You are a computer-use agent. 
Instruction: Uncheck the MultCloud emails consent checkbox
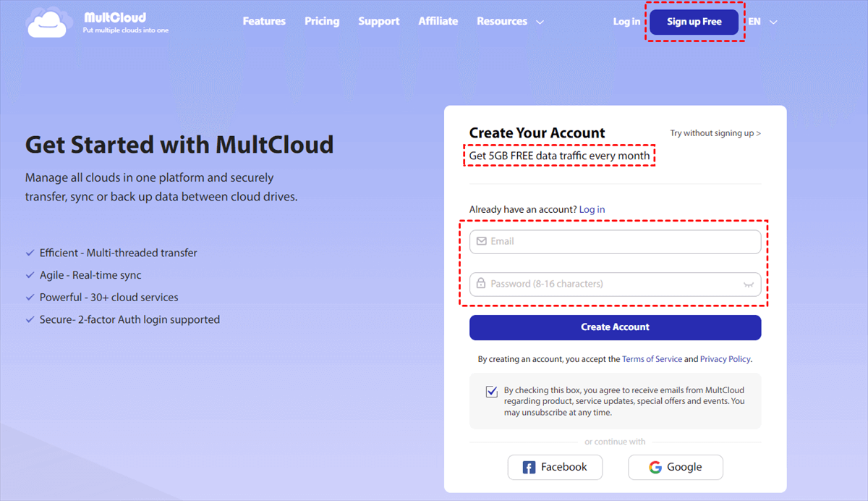point(492,391)
